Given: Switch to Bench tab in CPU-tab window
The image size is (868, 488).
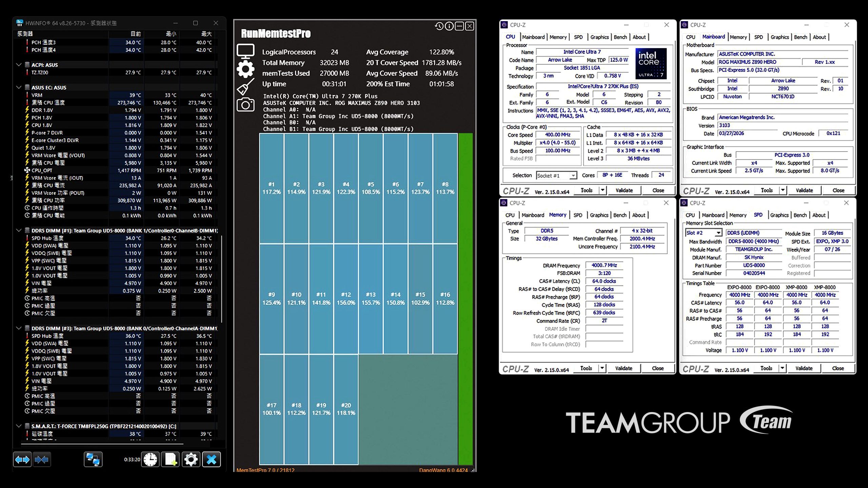Looking at the screenshot, I should tap(620, 37).
